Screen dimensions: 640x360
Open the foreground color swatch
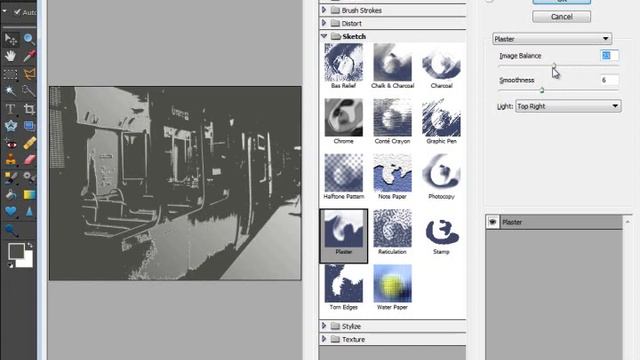click(x=16, y=251)
